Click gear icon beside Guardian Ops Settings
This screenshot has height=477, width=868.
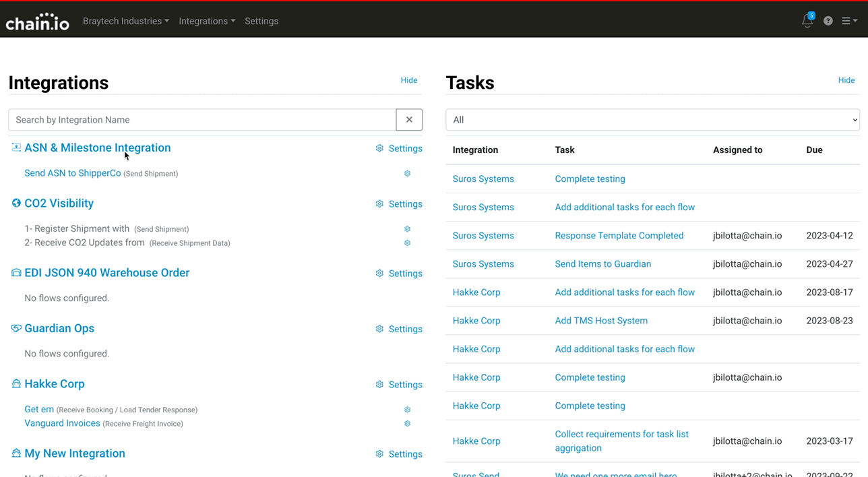point(379,329)
